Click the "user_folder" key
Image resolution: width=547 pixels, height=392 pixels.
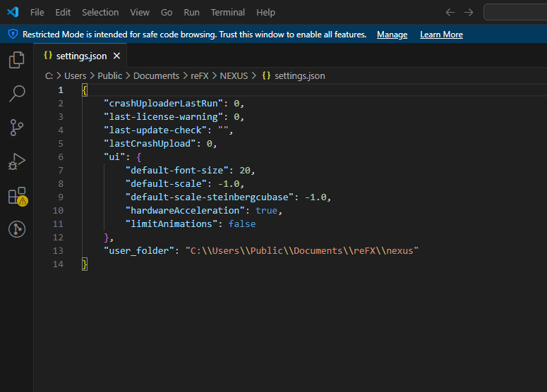pyautogui.click(x=139, y=250)
